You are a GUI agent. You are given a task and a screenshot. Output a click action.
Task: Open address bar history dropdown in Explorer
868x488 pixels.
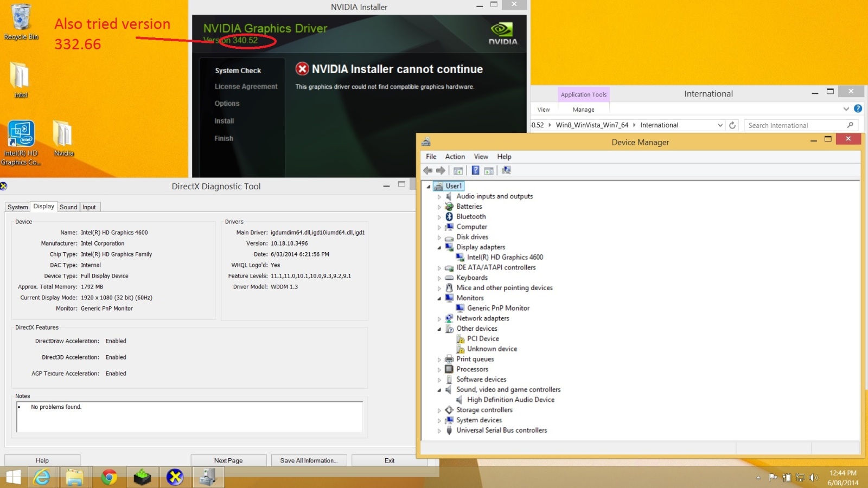[x=720, y=125]
